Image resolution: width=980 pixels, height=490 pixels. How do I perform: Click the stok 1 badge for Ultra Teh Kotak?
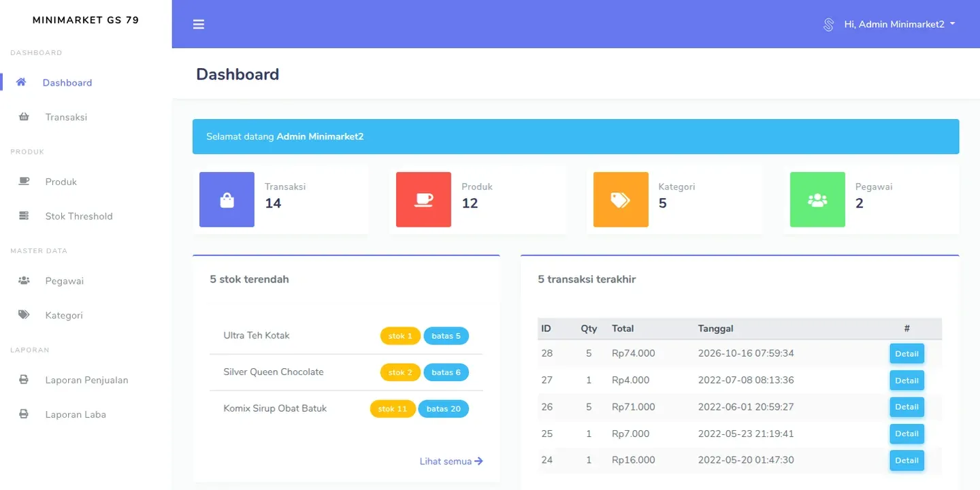click(400, 336)
